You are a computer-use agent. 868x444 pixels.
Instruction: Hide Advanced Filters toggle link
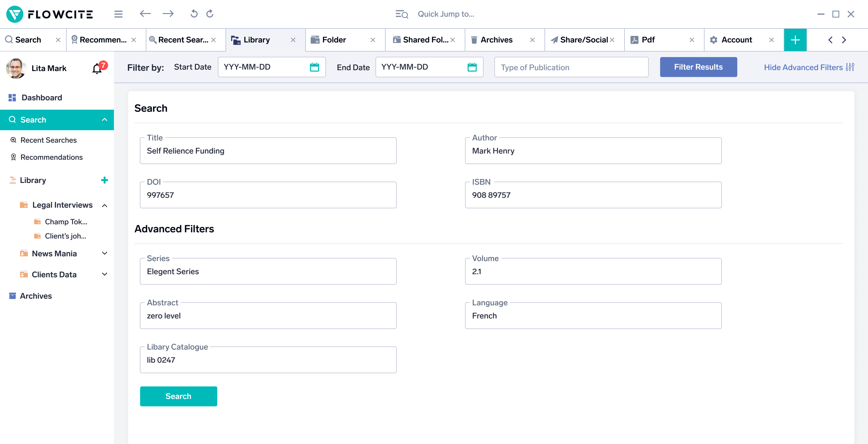[x=808, y=68]
